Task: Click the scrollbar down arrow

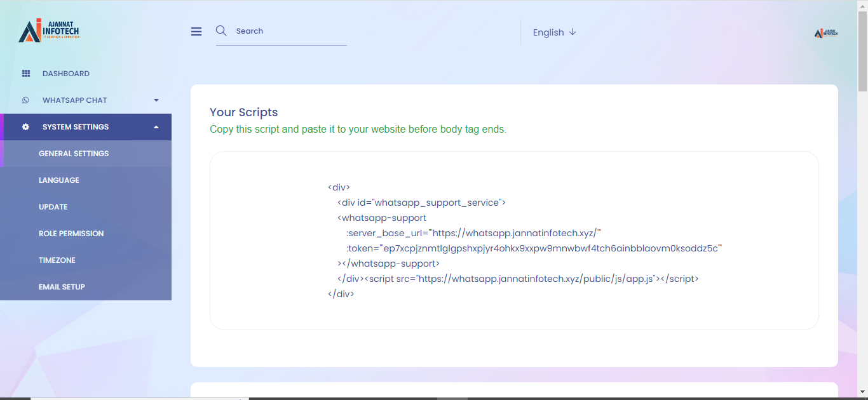Action: point(862,392)
